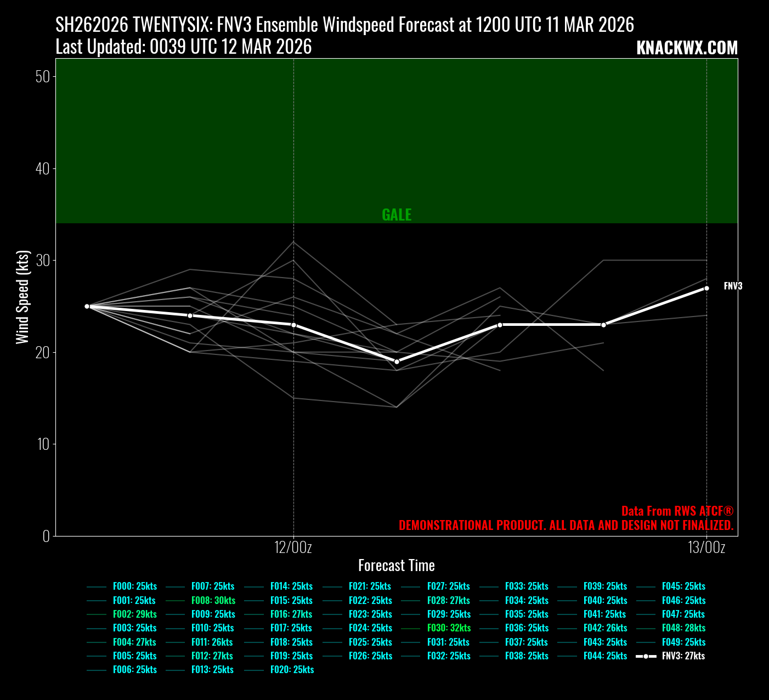Click the green GALE threshold label
Screen dimensions: 769x700
tap(397, 215)
